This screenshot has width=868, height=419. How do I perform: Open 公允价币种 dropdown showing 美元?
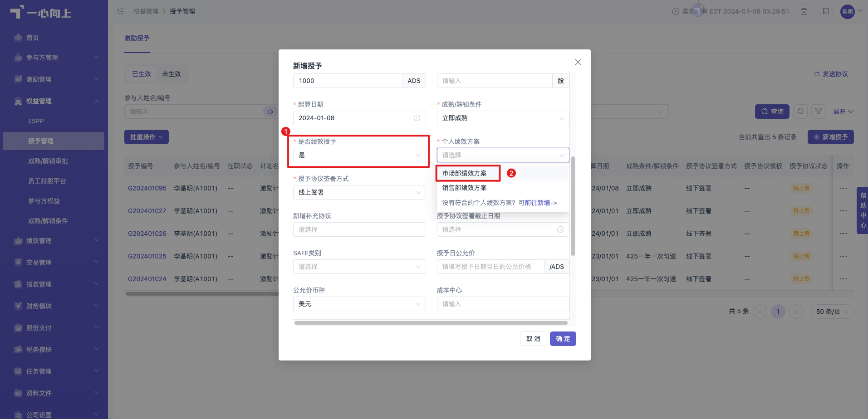[x=359, y=304]
